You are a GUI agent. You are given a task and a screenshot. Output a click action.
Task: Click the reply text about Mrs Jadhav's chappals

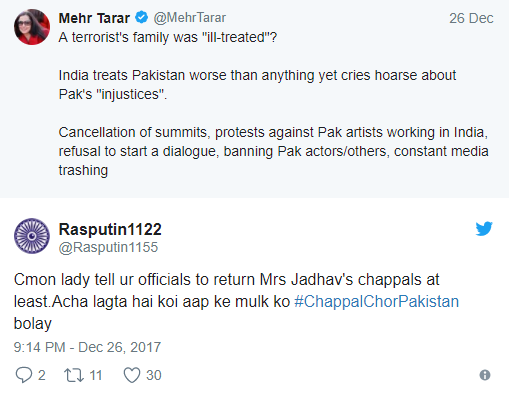[x=236, y=301]
